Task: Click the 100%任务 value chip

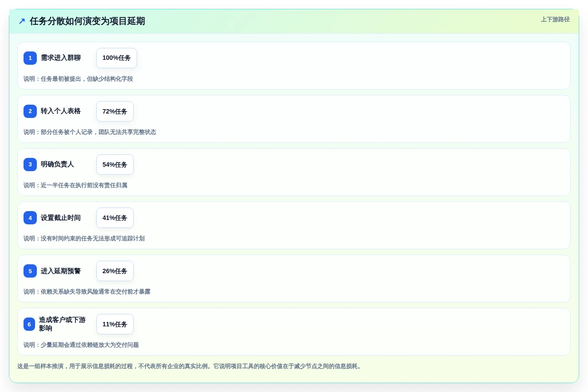Action: click(117, 58)
